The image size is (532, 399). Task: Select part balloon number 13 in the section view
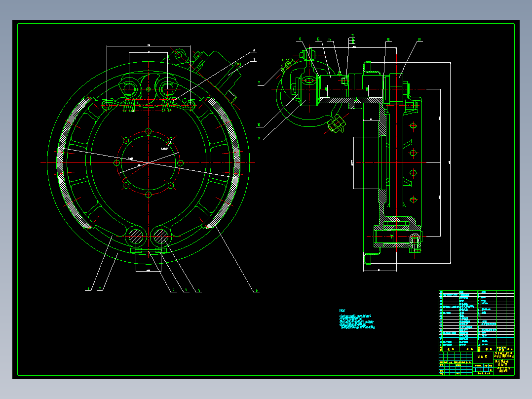(x=318, y=40)
